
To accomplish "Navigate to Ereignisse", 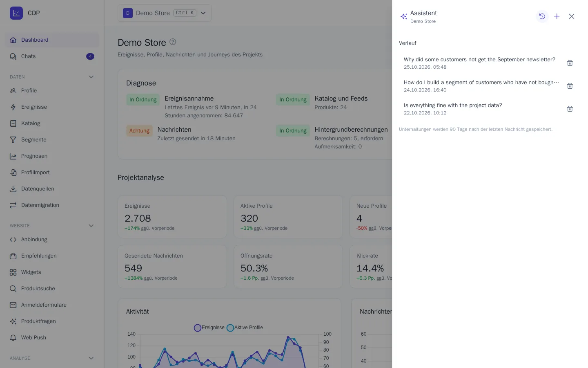I will (52, 107).
